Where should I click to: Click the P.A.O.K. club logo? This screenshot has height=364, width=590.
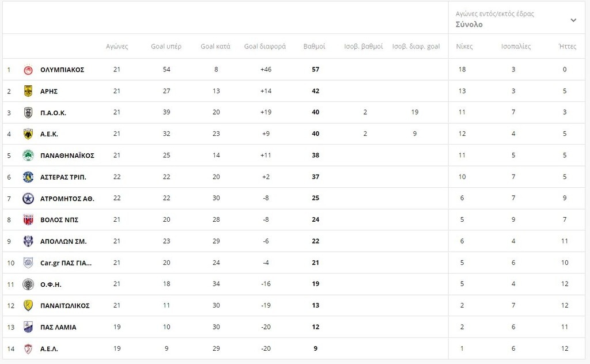(28, 113)
